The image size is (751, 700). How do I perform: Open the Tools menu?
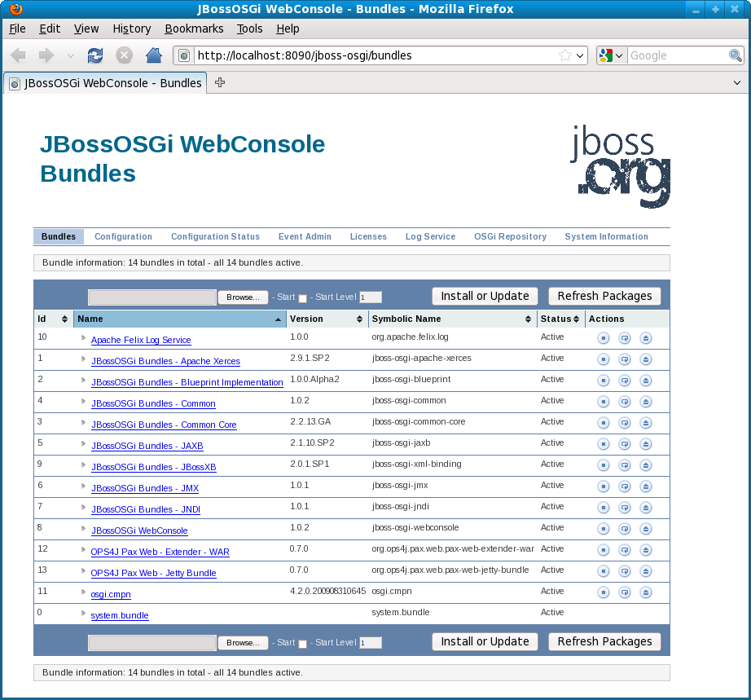point(249,29)
